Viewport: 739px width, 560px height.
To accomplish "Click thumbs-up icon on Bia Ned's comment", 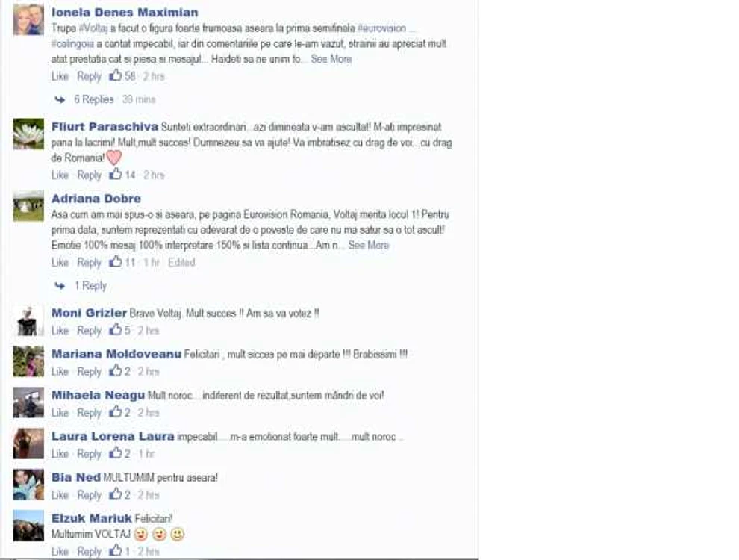I will coord(116,494).
